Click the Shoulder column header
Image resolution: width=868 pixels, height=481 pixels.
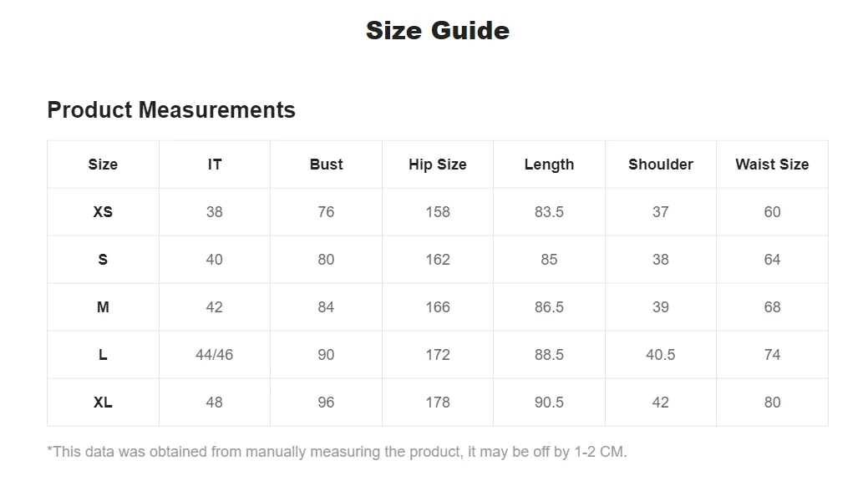point(661,165)
